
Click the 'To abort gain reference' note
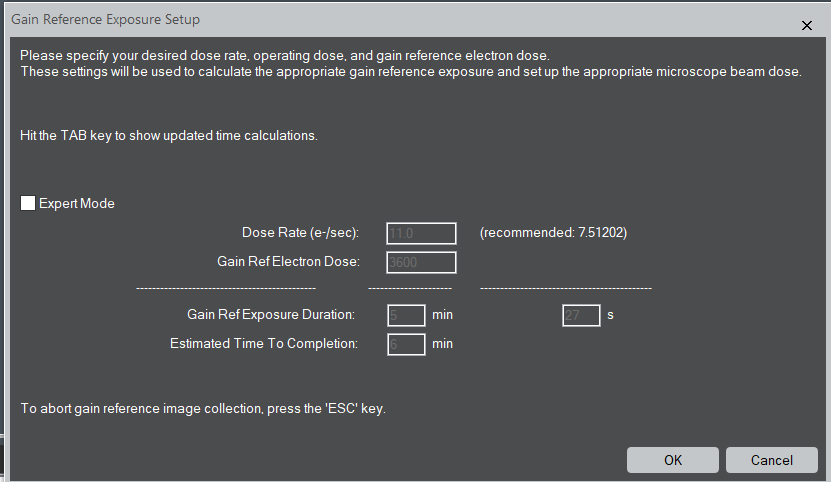coord(203,409)
